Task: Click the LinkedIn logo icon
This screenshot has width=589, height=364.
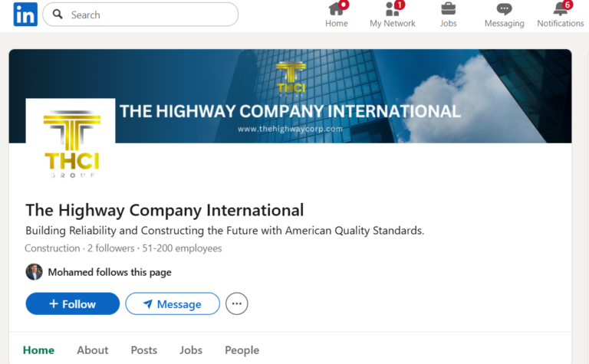Action: (x=25, y=15)
